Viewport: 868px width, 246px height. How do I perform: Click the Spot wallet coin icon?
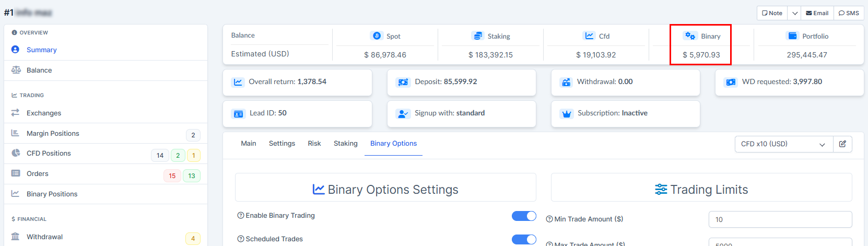(x=376, y=36)
